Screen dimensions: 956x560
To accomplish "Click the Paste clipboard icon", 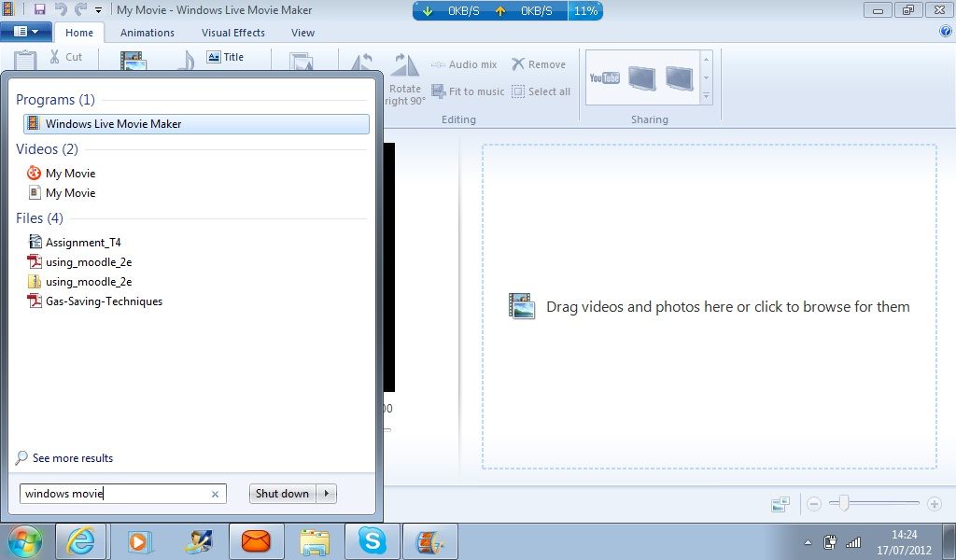I will click(x=25, y=60).
